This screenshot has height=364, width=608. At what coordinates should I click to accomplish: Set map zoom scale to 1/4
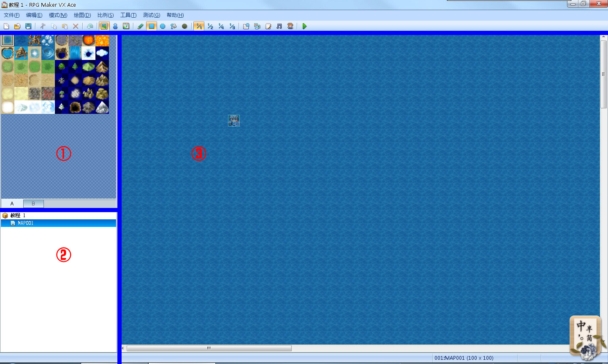coord(221,26)
